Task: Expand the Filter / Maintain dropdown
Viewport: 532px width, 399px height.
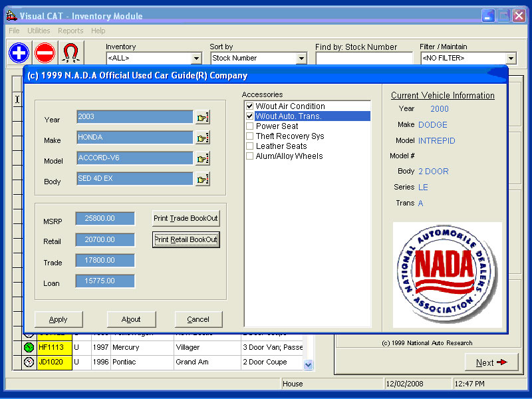Action: tap(511, 59)
